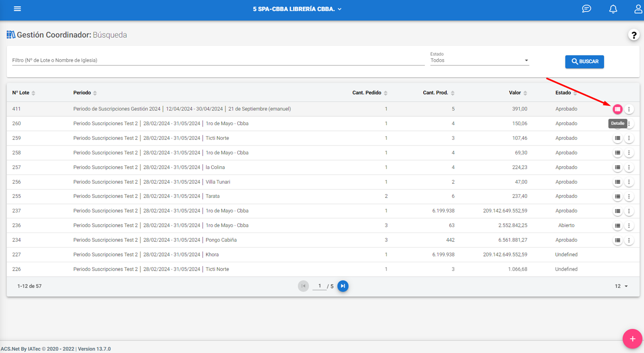The width and height of the screenshot is (644, 353).
Task: Open more options for lote 236
Action: click(x=629, y=226)
